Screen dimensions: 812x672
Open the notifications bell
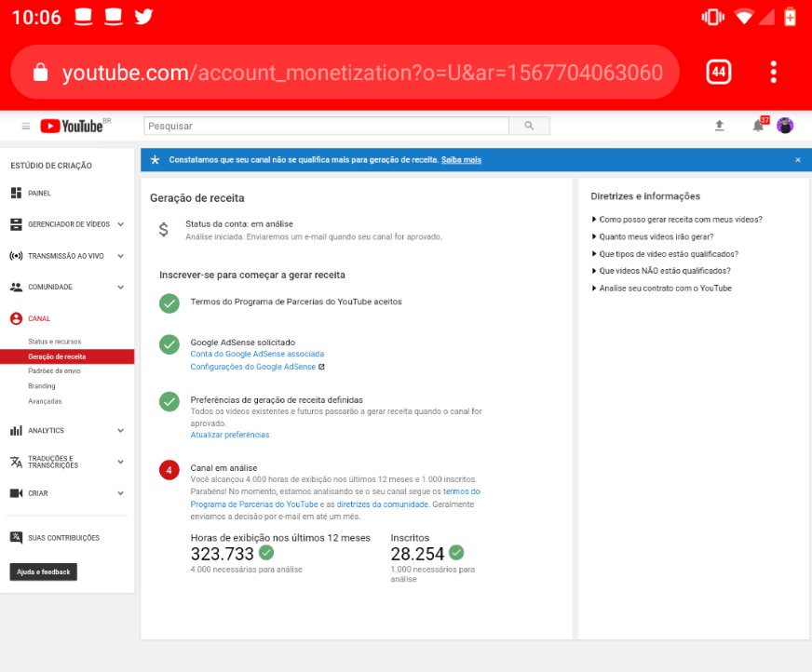tap(758, 126)
